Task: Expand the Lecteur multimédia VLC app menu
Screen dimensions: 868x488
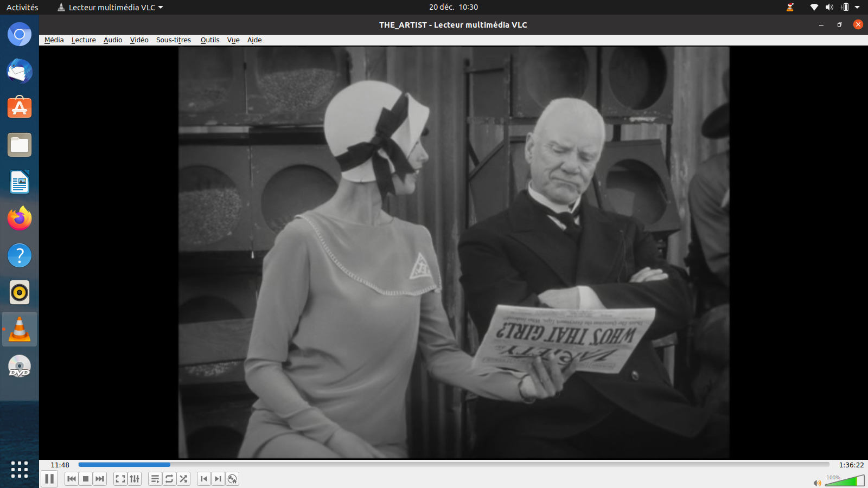Action: (111, 7)
